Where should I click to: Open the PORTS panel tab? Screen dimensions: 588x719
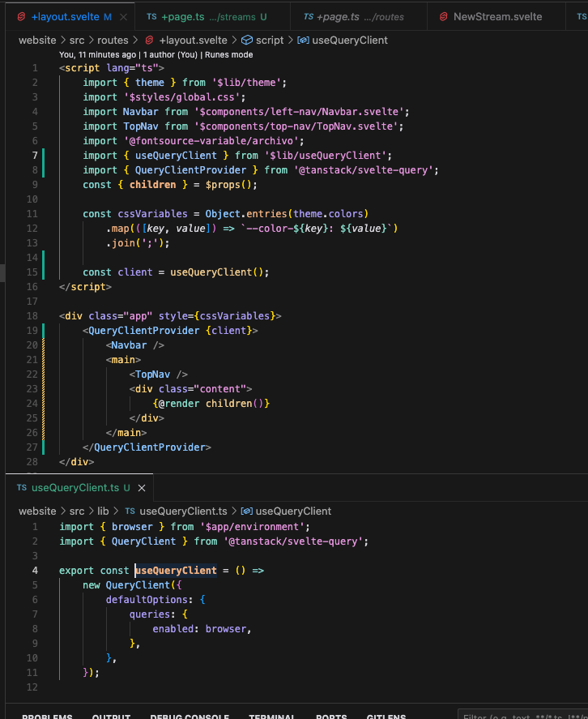click(x=331, y=717)
